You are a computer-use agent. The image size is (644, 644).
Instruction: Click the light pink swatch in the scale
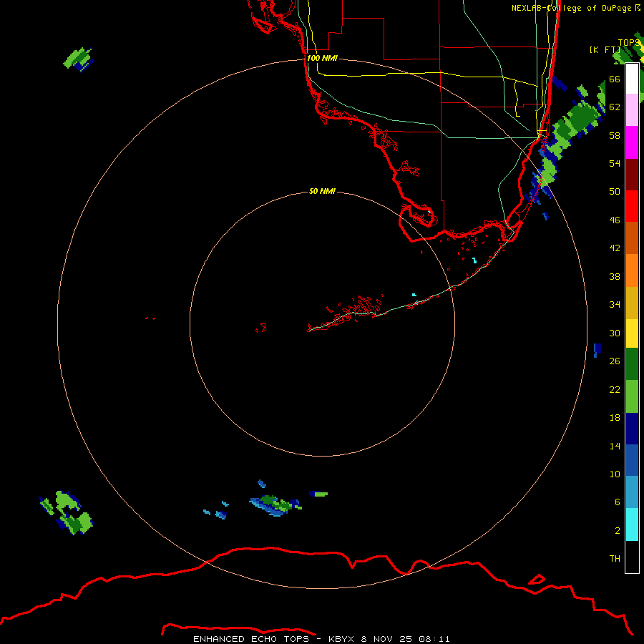point(632,110)
